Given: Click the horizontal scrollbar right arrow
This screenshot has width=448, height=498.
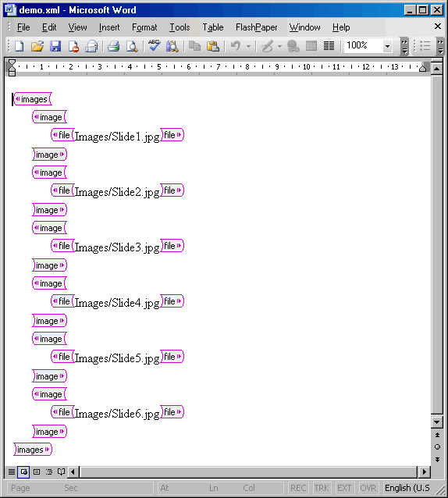Looking at the screenshot, I should tap(424, 471).
